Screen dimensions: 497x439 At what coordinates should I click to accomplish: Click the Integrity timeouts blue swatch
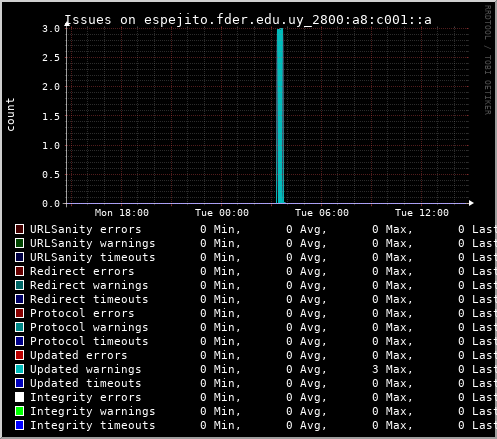tap(19, 425)
